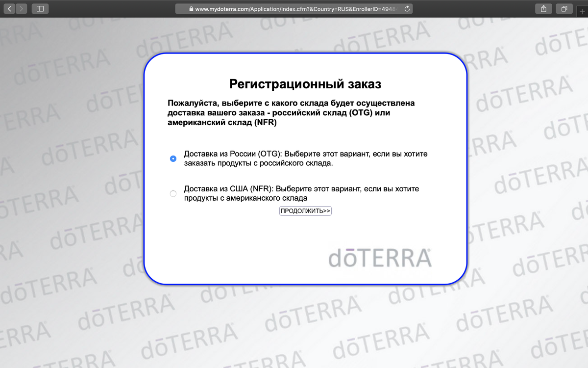Click the dōTERRA logo in the dialog
The height and width of the screenshot is (368, 588).
tap(380, 258)
